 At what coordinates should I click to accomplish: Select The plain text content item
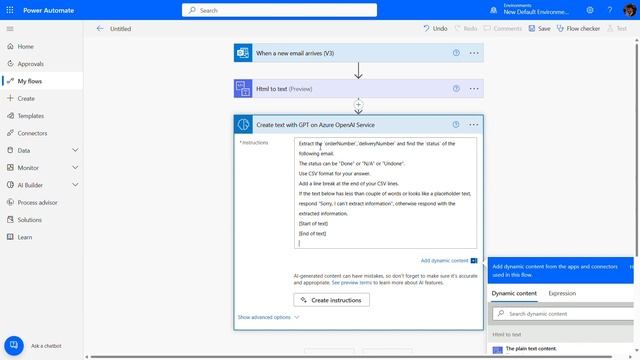(x=531, y=349)
